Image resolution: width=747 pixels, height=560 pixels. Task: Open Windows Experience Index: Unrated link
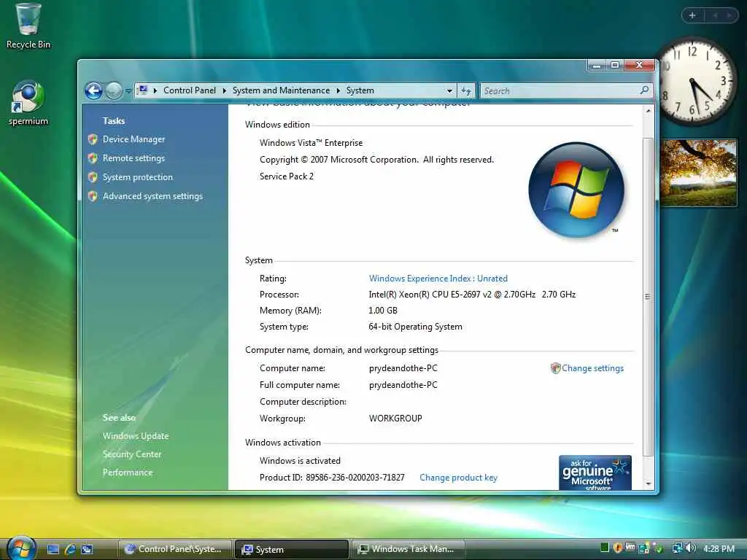(x=438, y=279)
